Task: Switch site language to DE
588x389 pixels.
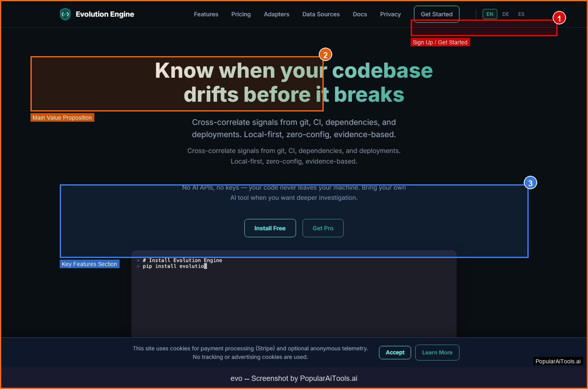Action: tap(505, 14)
